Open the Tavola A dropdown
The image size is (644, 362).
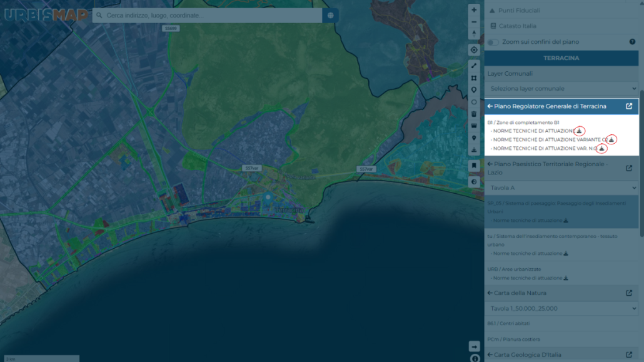562,188
